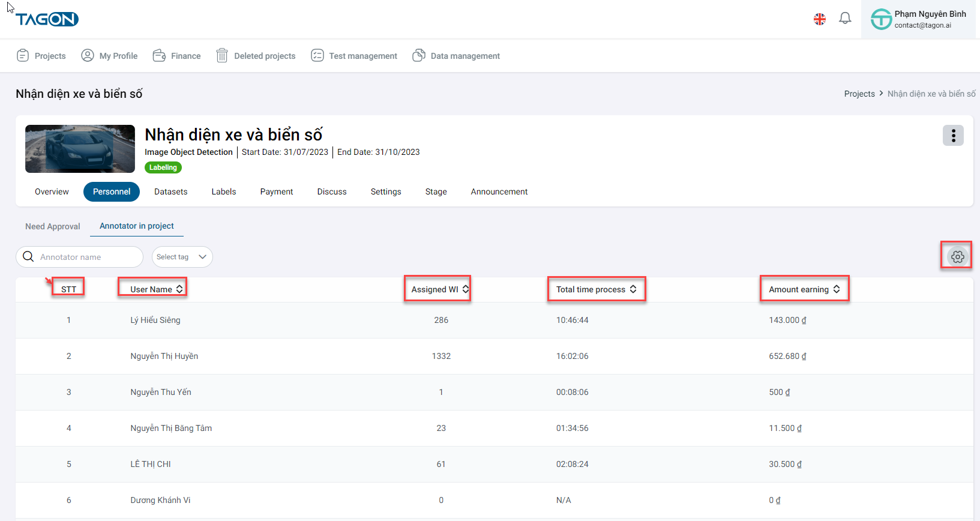Click the TAGON logo
Viewport: 980px width, 521px height.
[x=47, y=19]
